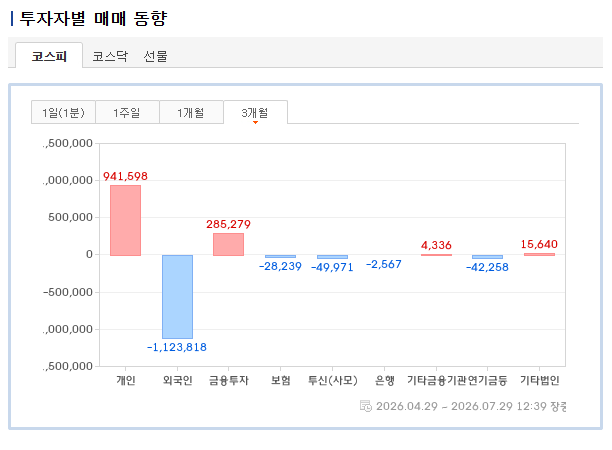Image resolution: width=612 pixels, height=450 pixels.
Task: Click the -2,567 value label
Action: point(384,264)
